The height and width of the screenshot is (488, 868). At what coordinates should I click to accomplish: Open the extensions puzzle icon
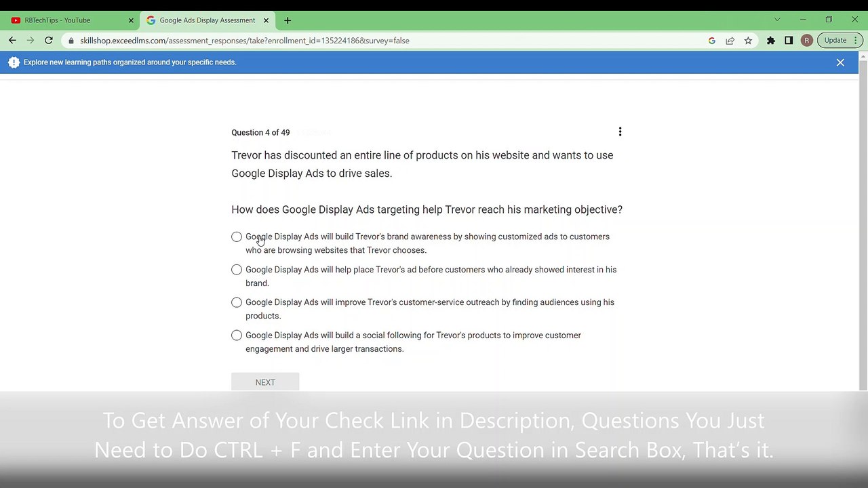[x=771, y=41]
